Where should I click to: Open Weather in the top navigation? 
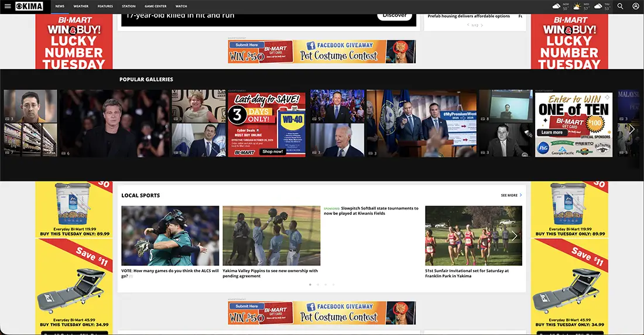pos(81,6)
